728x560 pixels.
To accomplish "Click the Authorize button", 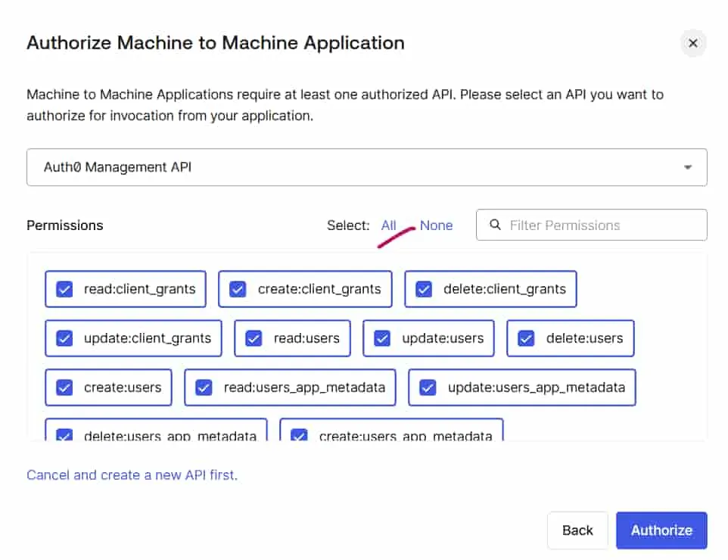I will pyautogui.click(x=661, y=530).
